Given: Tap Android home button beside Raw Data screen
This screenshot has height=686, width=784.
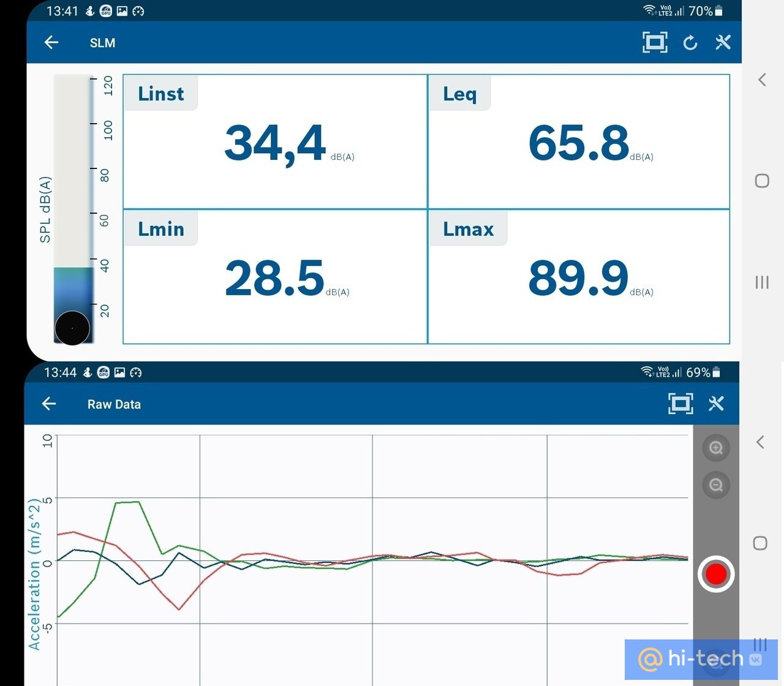Looking at the screenshot, I should coord(760,543).
